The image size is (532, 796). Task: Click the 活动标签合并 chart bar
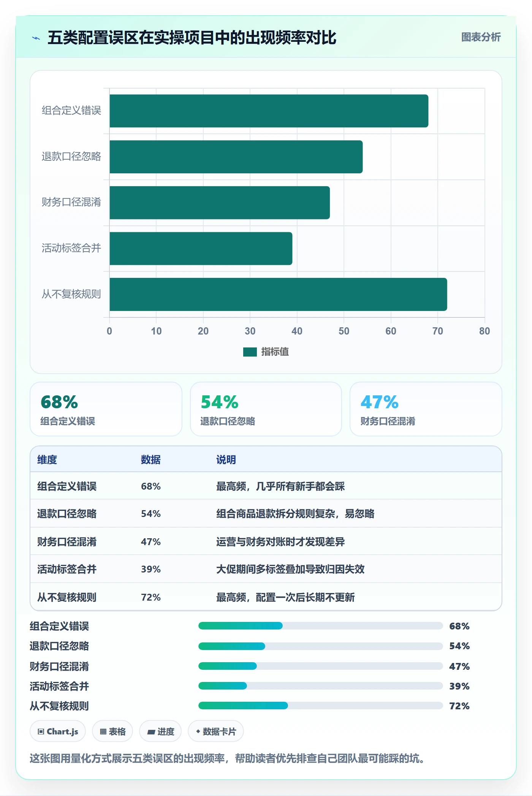click(201, 249)
